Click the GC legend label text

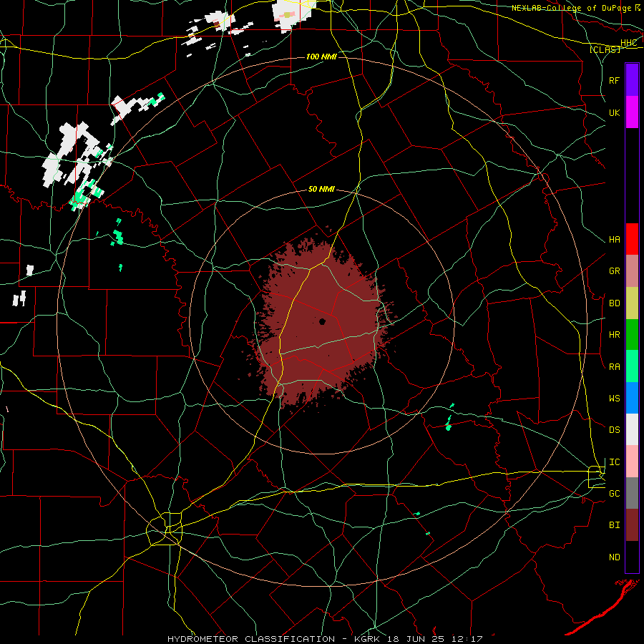(x=615, y=494)
